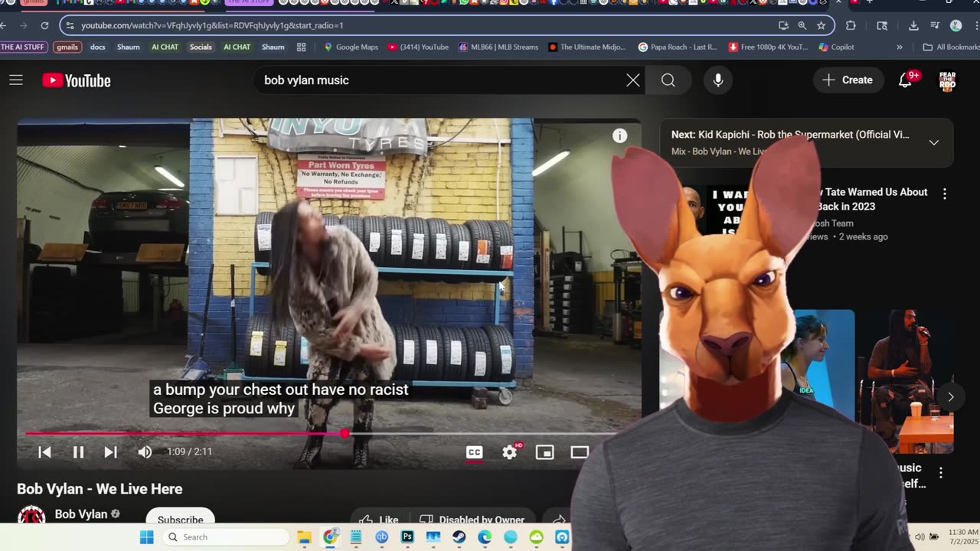Toggle closed captions off
Viewport: 980px width, 551px height.
coord(475,452)
